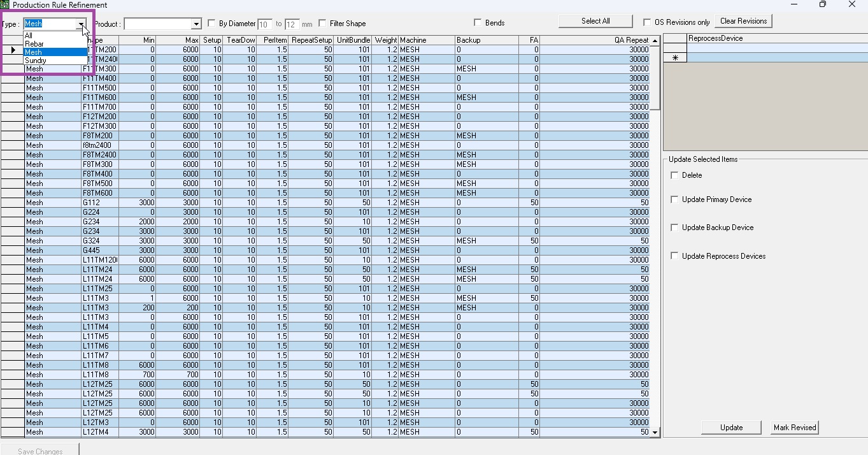Click the main grid scrollbar down arrow
This screenshot has width=868, height=455.
coord(655,432)
